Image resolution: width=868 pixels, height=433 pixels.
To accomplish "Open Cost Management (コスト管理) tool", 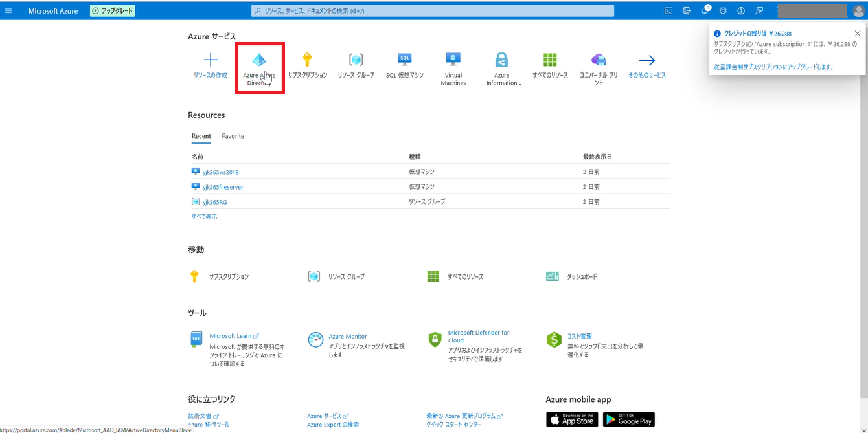I will tap(579, 337).
